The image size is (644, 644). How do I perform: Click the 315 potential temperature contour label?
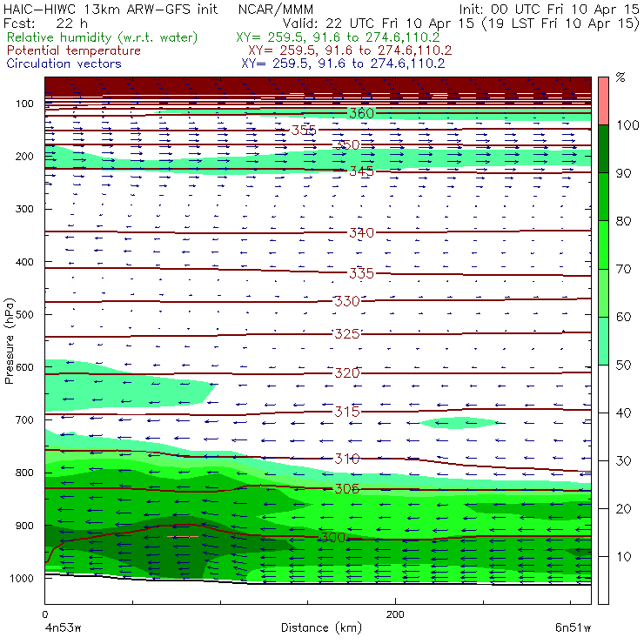click(x=347, y=411)
